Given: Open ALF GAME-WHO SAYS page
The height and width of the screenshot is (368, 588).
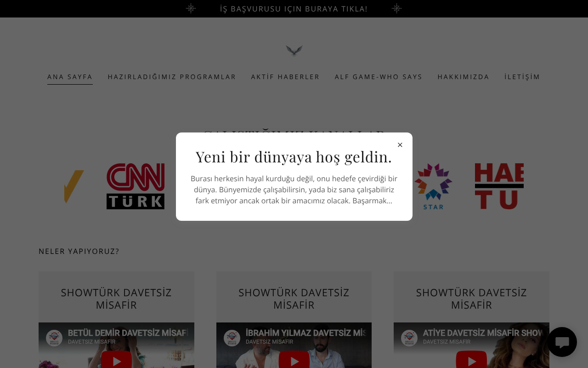Looking at the screenshot, I should tap(379, 77).
